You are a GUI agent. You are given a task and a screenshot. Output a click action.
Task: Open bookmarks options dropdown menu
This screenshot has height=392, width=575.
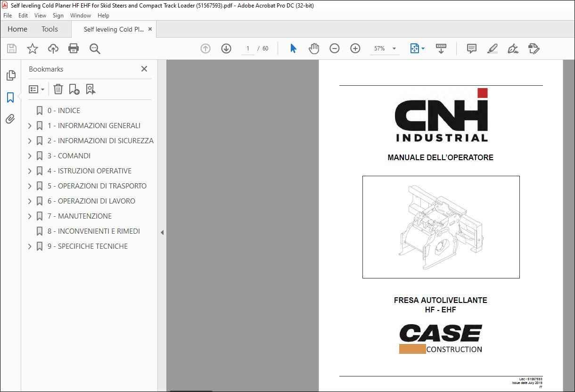click(x=37, y=89)
